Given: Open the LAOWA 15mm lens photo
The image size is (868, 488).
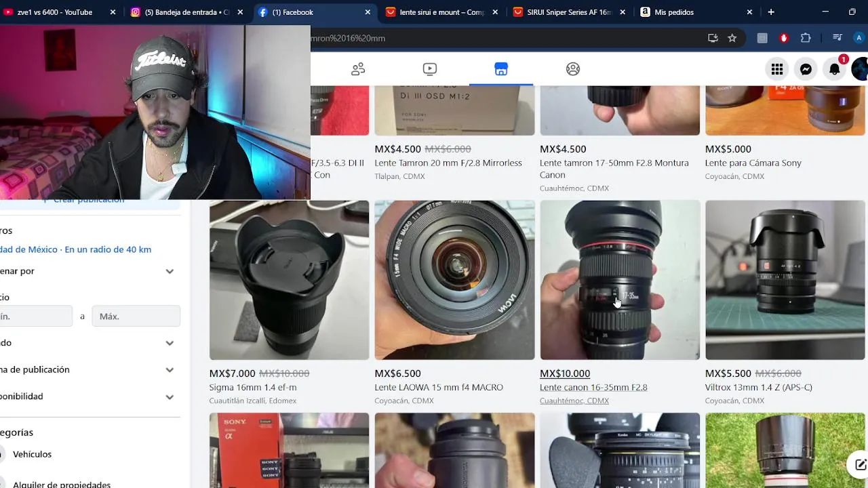Looking at the screenshot, I should click(x=454, y=280).
